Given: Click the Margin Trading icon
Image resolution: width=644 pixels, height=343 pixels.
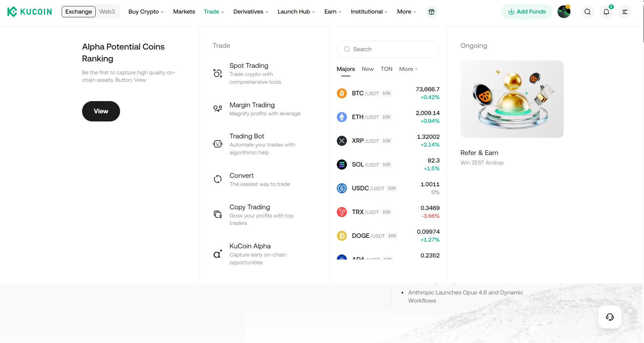Looking at the screenshot, I should 218,109.
